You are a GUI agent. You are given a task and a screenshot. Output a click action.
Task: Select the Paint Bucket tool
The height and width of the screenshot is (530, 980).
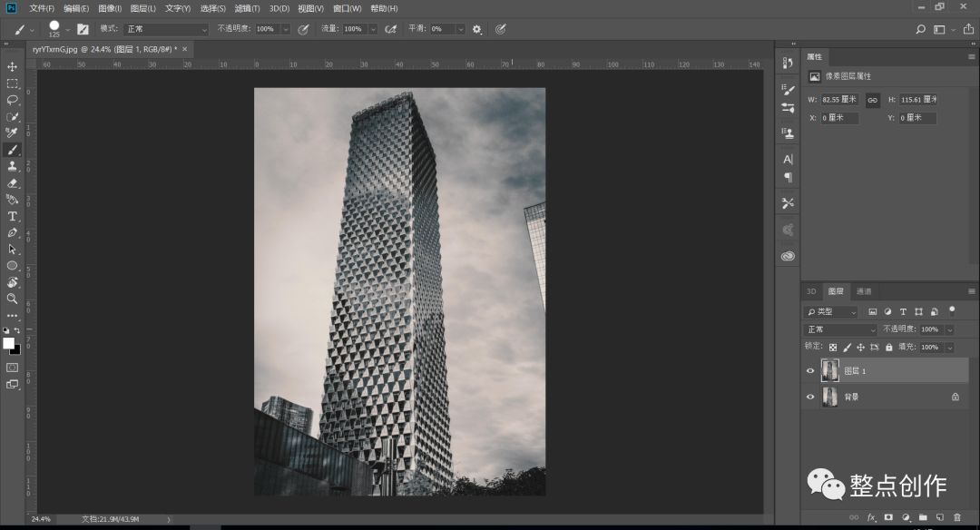[x=12, y=200]
